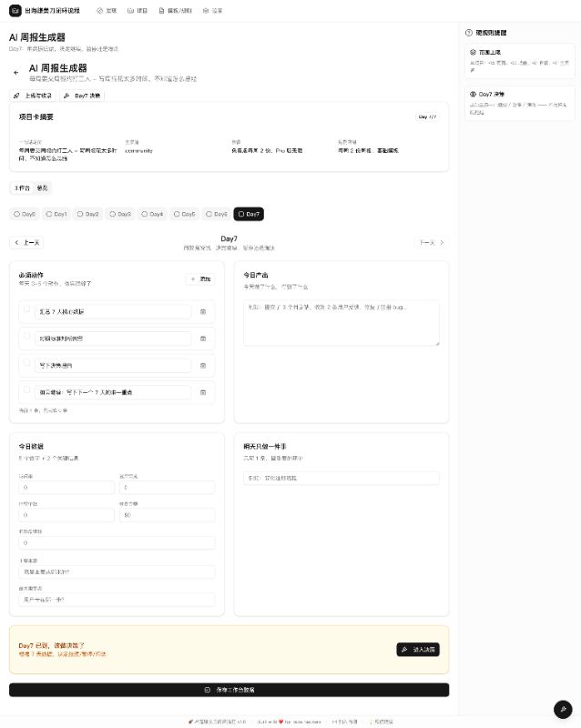Click the last text field in 今日数据

click(x=117, y=600)
